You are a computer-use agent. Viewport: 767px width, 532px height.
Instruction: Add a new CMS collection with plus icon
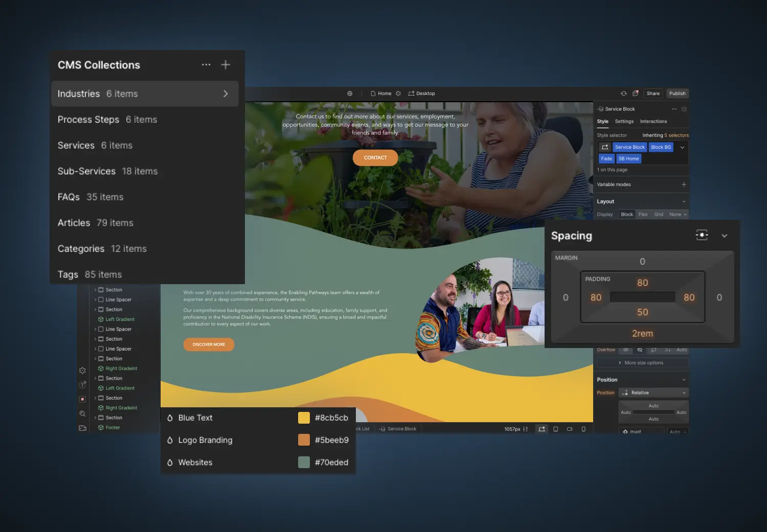pyautogui.click(x=225, y=65)
